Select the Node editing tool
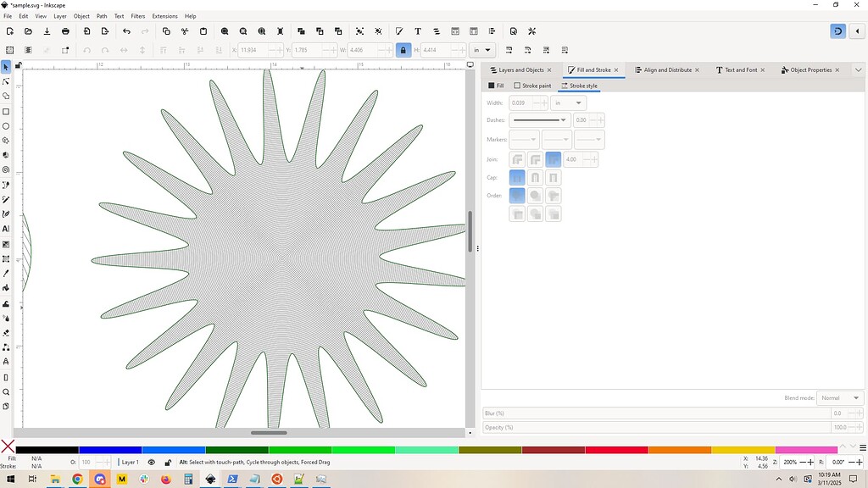 tap(6, 82)
